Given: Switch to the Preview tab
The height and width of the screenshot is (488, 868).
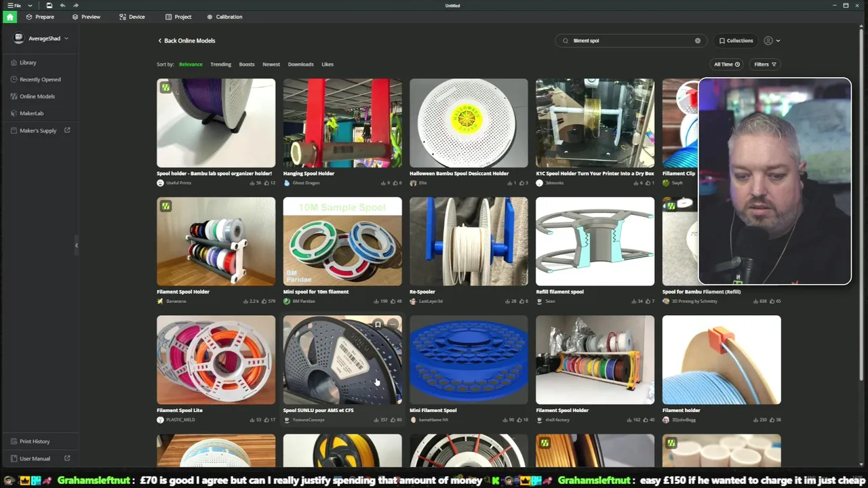Looking at the screenshot, I should coord(86,17).
